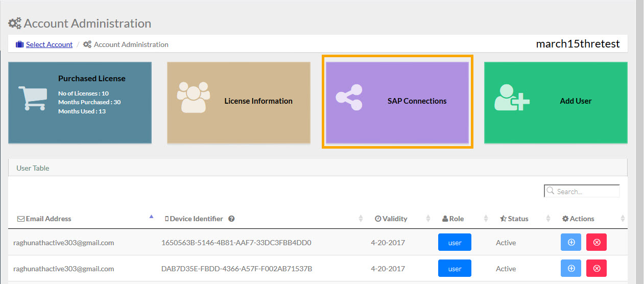Click the user role button in second row
644x284 pixels.
click(x=455, y=269)
